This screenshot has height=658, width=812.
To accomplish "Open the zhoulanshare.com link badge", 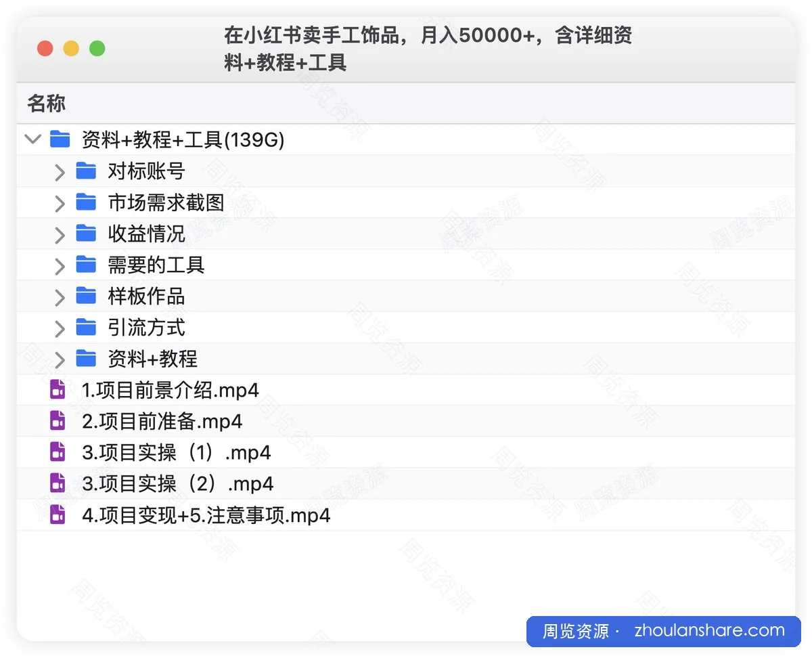I will tap(663, 631).
